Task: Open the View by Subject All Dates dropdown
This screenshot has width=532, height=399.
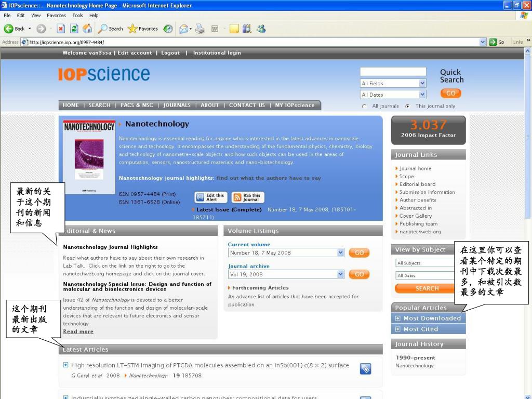Action: pyautogui.click(x=425, y=275)
